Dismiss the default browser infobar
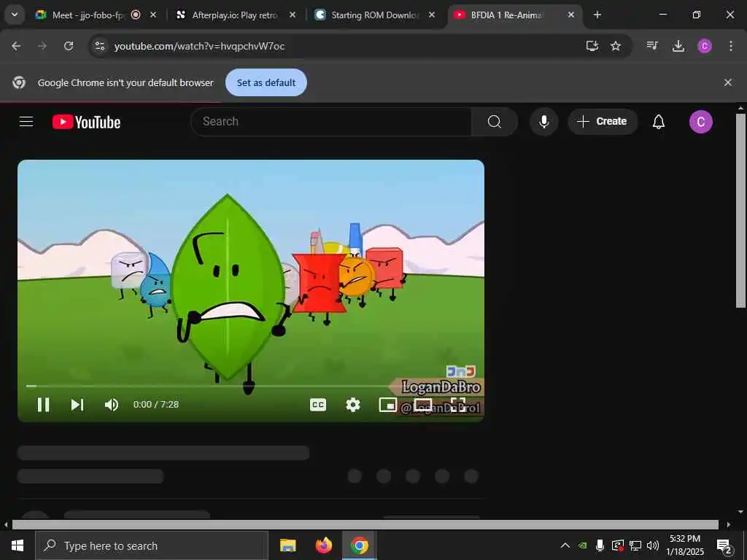 click(727, 82)
